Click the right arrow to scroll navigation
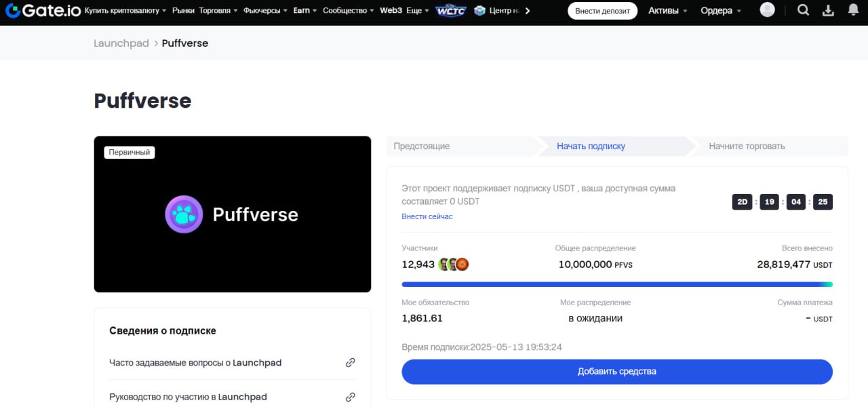The height and width of the screenshot is (407, 868). click(528, 11)
